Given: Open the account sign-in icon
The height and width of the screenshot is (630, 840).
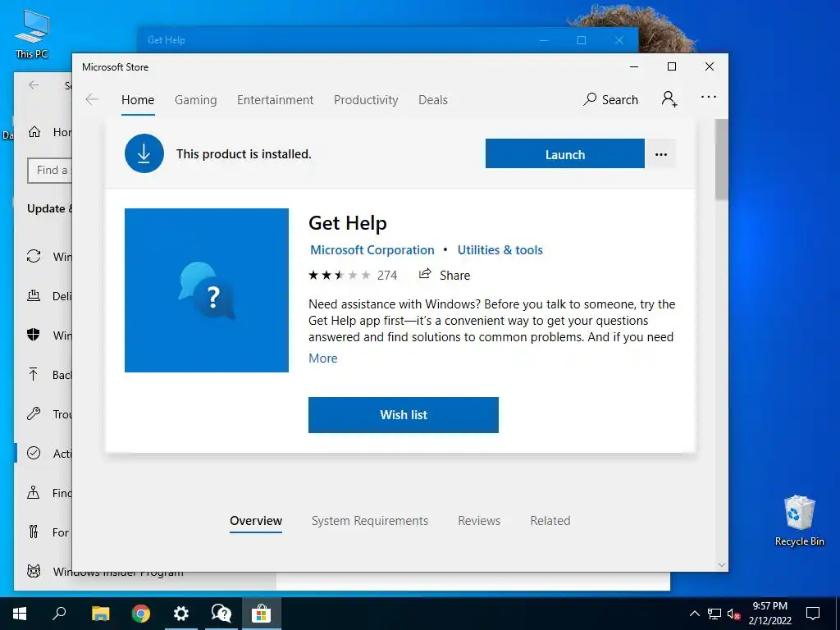Looking at the screenshot, I should point(669,99).
